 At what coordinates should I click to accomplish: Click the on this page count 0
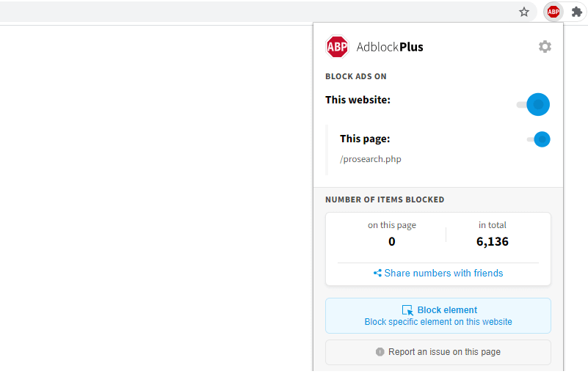392,242
